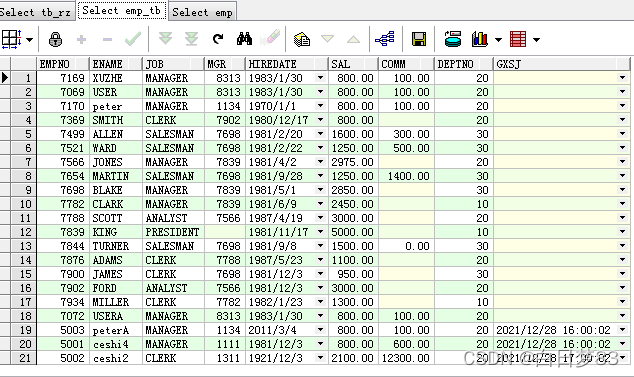Click the EMPNO column header
The height and width of the screenshot is (377, 634).
click(63, 64)
